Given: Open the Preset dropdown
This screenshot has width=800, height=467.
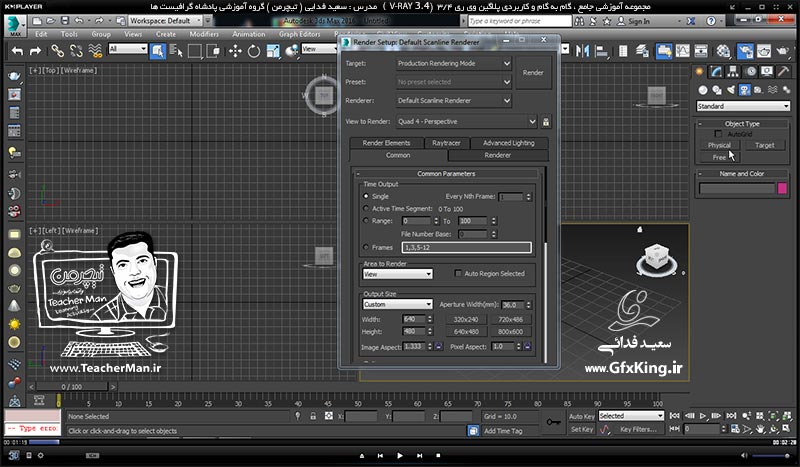Looking at the screenshot, I should pos(453,82).
